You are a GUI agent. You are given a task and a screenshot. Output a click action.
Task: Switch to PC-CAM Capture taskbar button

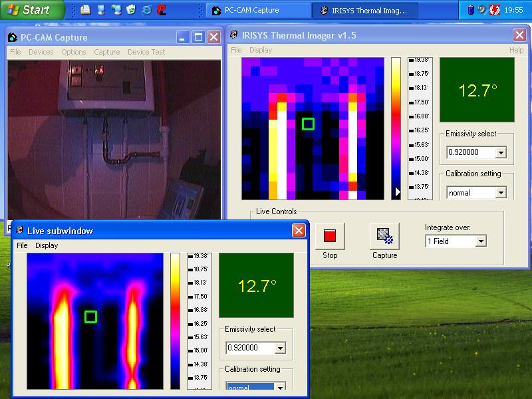[x=257, y=10]
